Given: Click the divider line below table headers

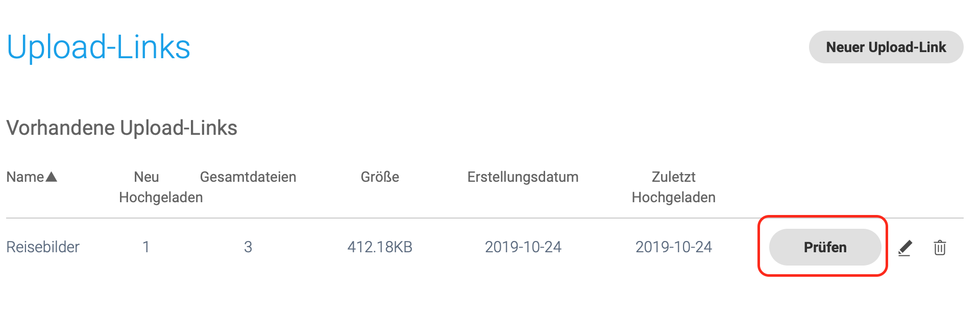Looking at the screenshot, I should 485,218.
